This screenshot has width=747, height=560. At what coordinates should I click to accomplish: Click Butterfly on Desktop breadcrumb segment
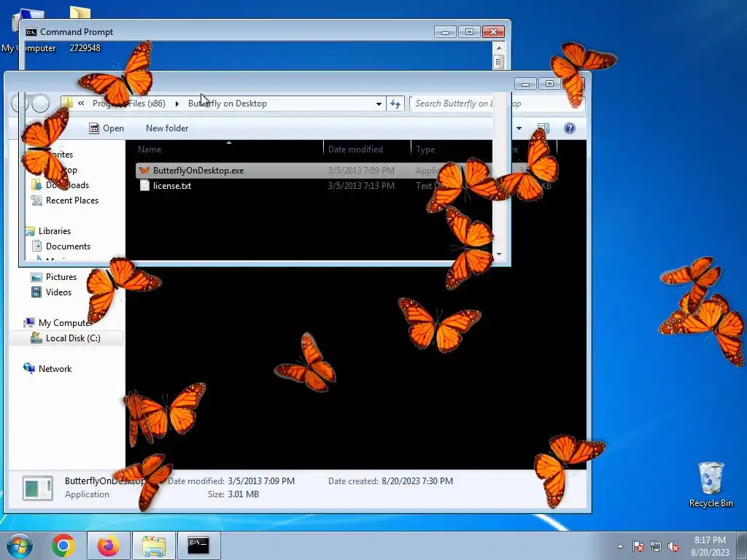(228, 104)
